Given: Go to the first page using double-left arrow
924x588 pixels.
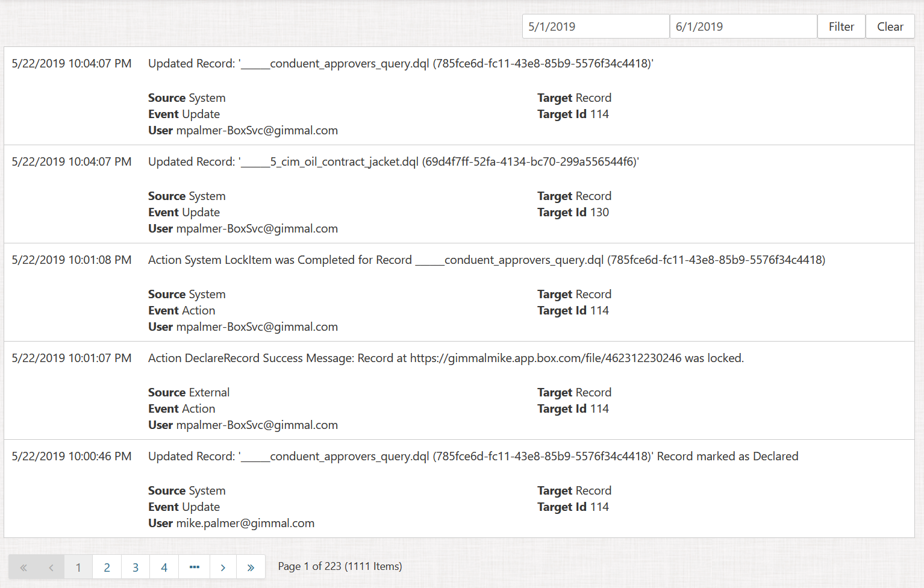Looking at the screenshot, I should [x=23, y=567].
